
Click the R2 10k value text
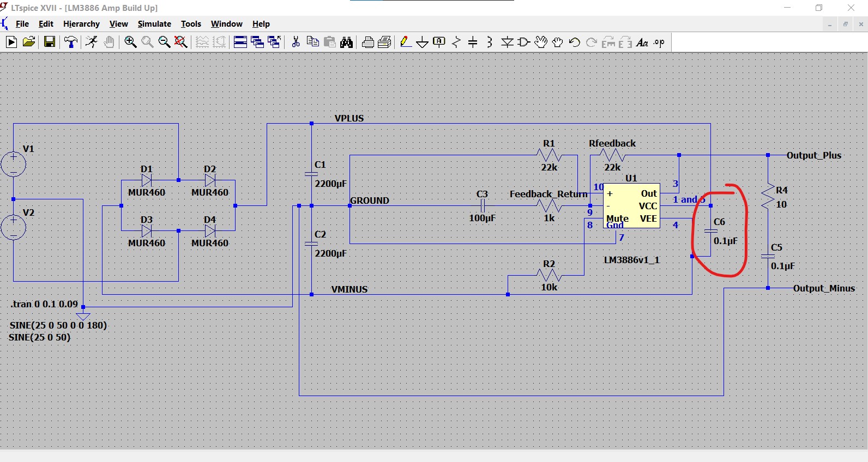coord(549,287)
